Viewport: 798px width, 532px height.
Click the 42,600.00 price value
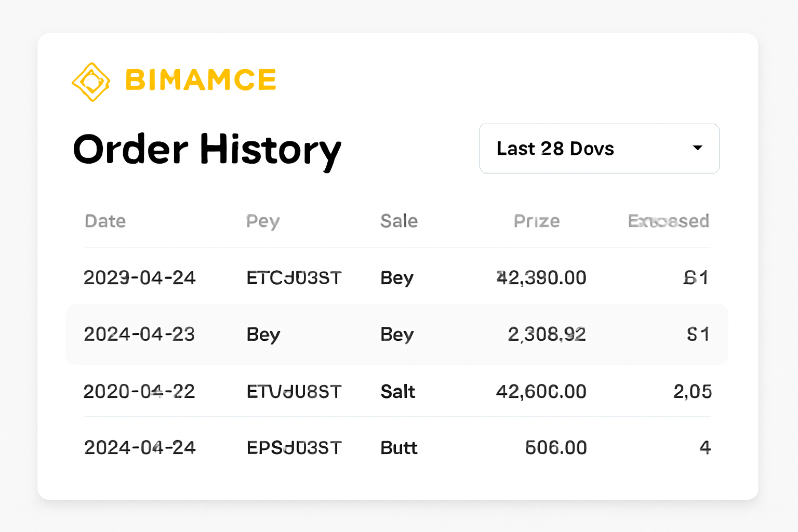pos(541,391)
